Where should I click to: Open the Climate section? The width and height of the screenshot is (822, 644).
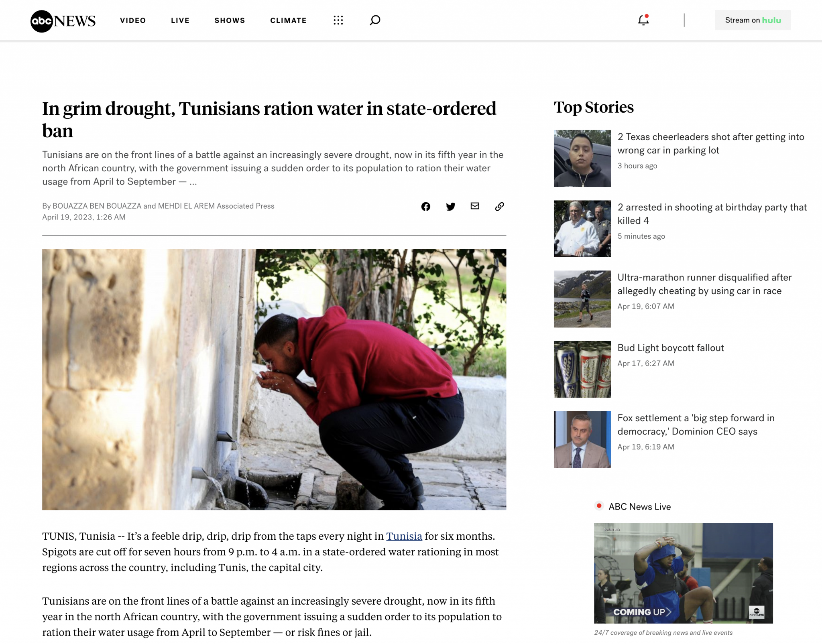click(x=288, y=20)
